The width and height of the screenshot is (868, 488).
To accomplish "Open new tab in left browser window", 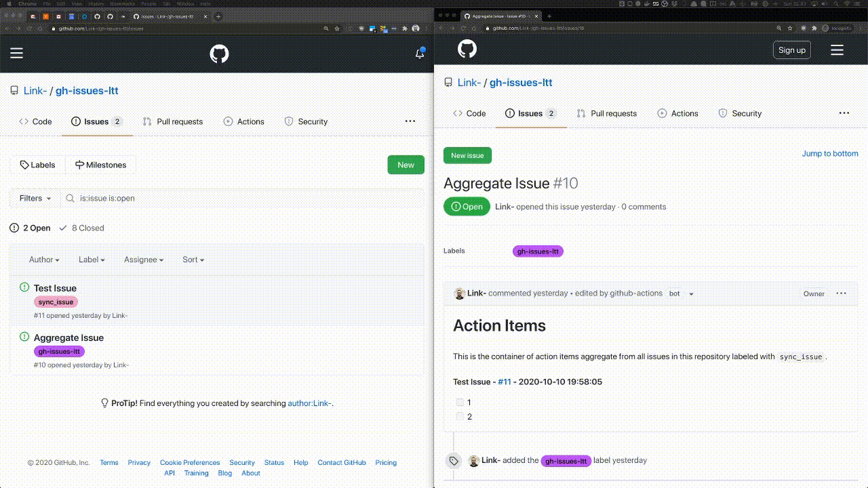I will point(218,16).
